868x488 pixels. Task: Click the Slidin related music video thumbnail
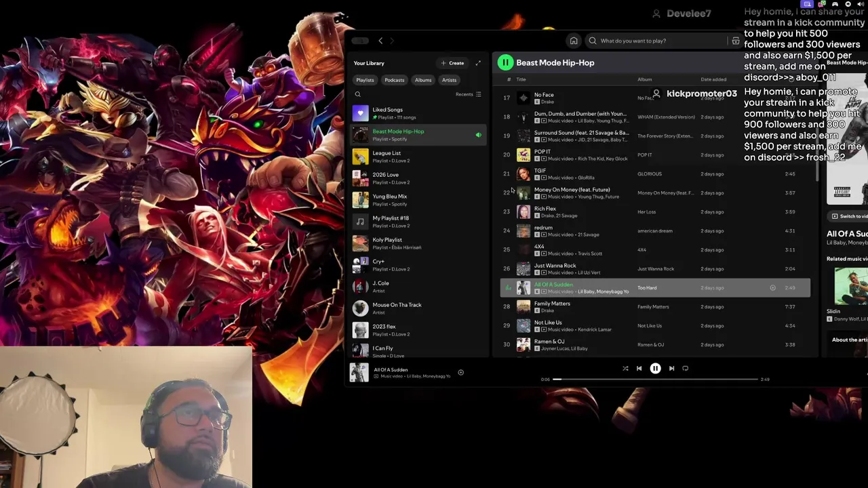tap(850, 286)
